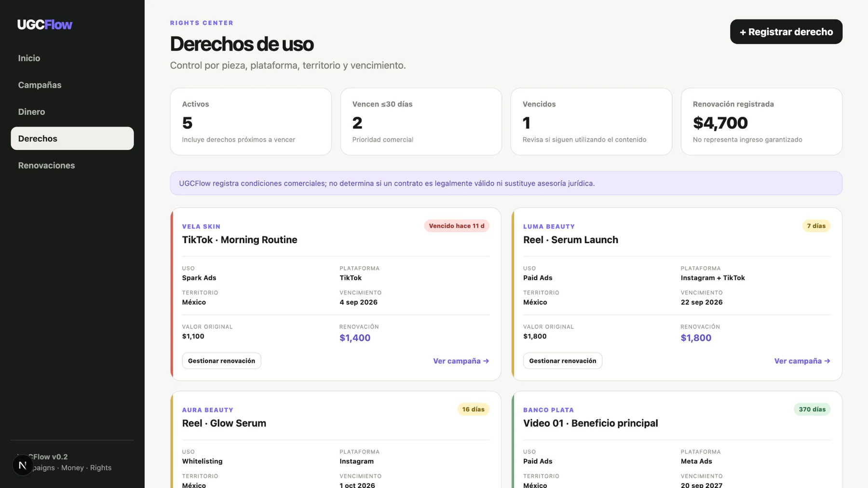
Task: Click Meta Ads platform value
Action: click(x=696, y=461)
